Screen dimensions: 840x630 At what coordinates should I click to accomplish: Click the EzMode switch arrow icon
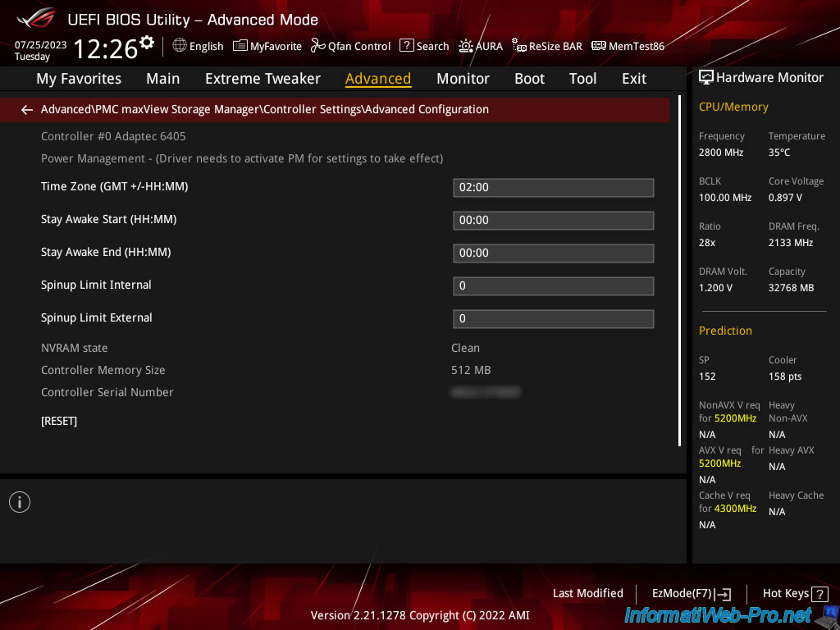pyautogui.click(x=724, y=594)
